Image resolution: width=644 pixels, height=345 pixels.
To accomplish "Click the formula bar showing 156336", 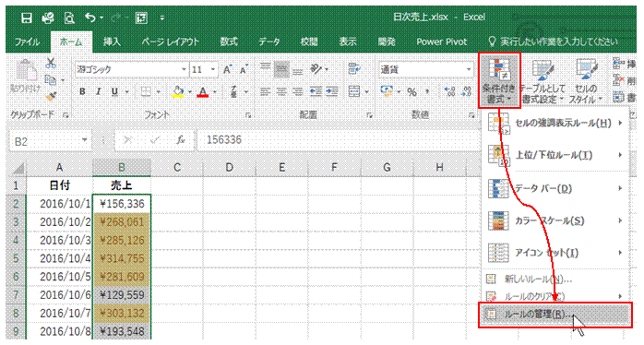I will (x=338, y=140).
